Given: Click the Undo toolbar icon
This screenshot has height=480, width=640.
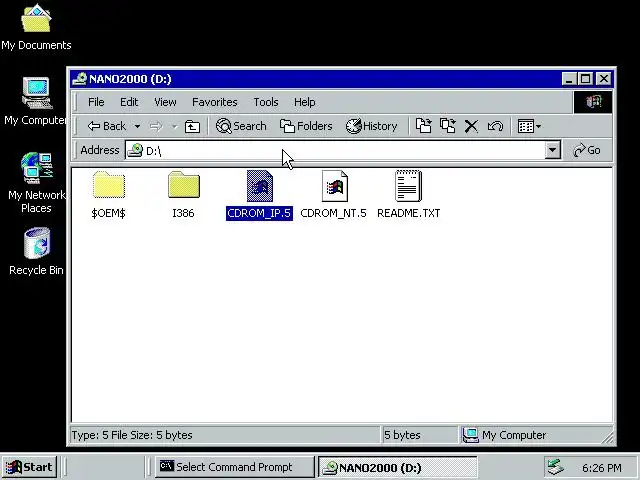Looking at the screenshot, I should pyautogui.click(x=495, y=126).
